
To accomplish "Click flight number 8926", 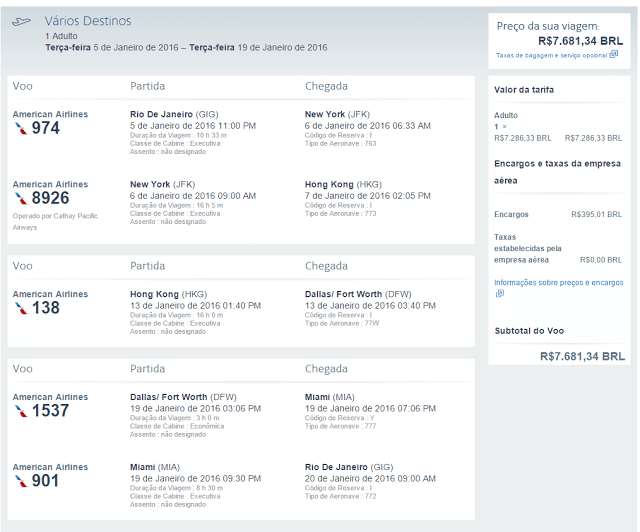I will pos(51,198).
